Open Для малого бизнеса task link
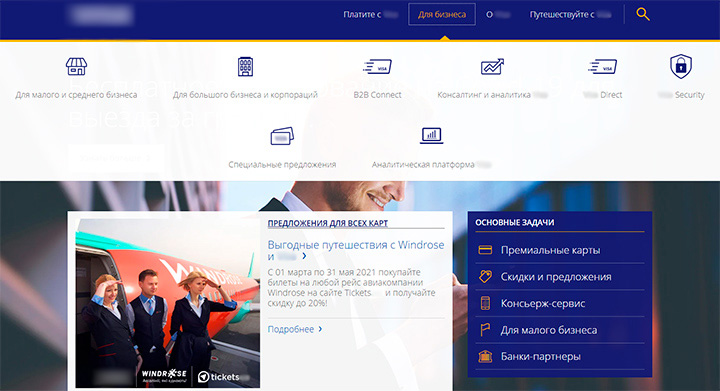 (x=549, y=330)
